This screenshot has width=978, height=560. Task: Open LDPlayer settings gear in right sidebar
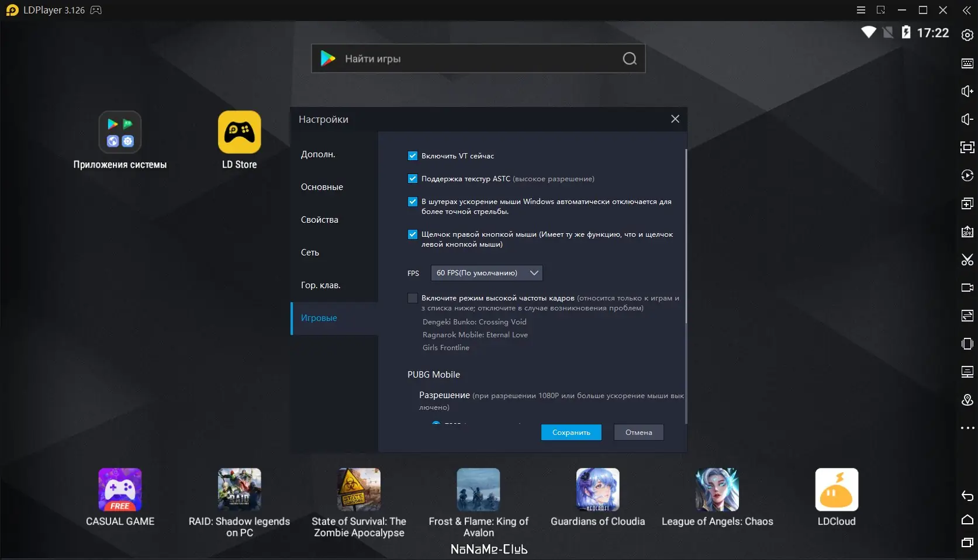tap(967, 35)
